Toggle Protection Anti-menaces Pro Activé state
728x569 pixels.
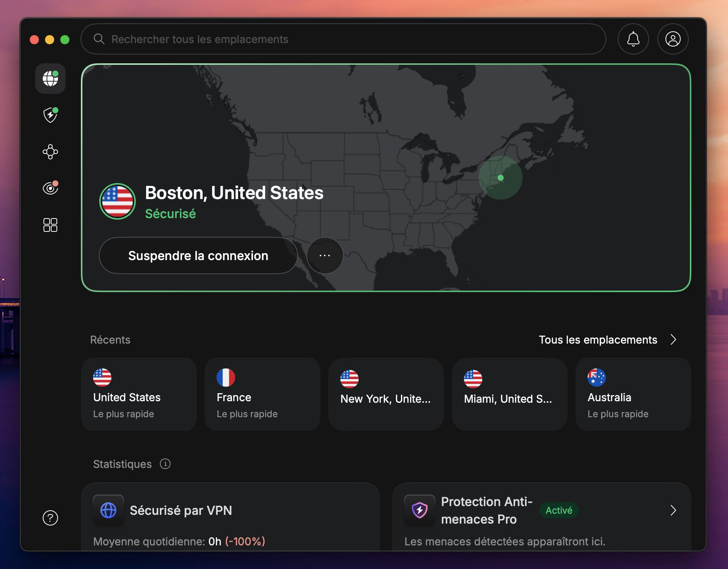[558, 510]
